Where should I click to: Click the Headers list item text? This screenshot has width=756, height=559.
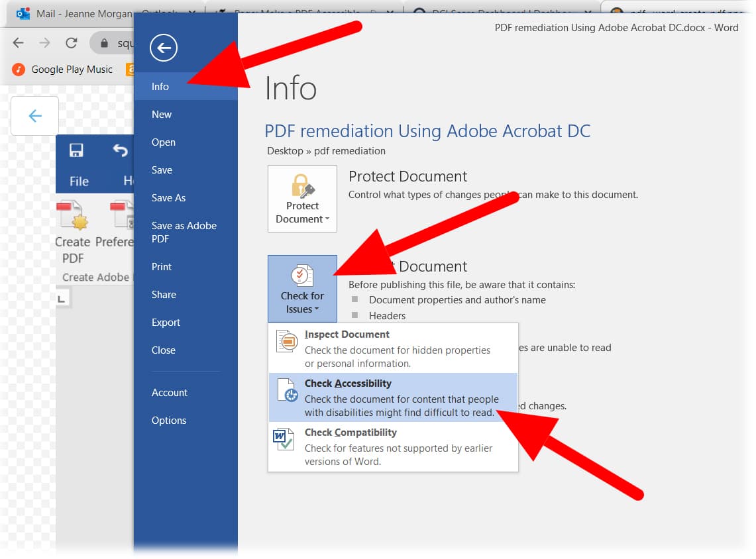[x=387, y=316]
